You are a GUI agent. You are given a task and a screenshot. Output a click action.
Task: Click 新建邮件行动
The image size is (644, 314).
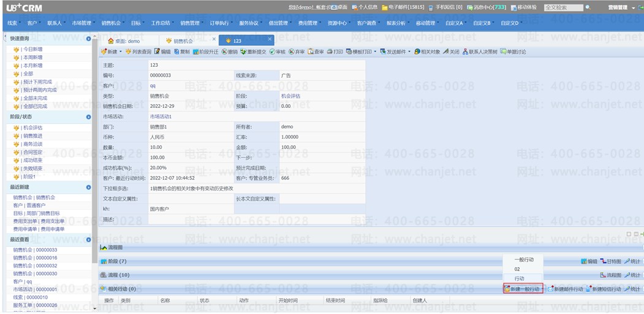[565, 289]
